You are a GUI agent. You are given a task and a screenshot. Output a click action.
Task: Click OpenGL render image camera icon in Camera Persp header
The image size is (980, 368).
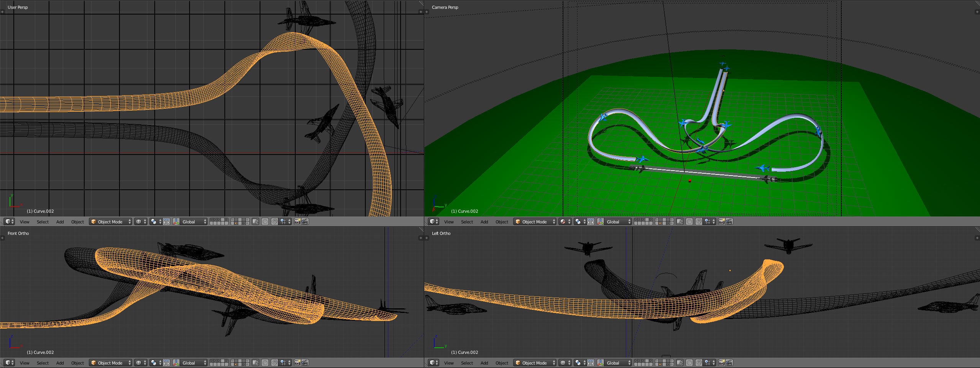(721, 221)
